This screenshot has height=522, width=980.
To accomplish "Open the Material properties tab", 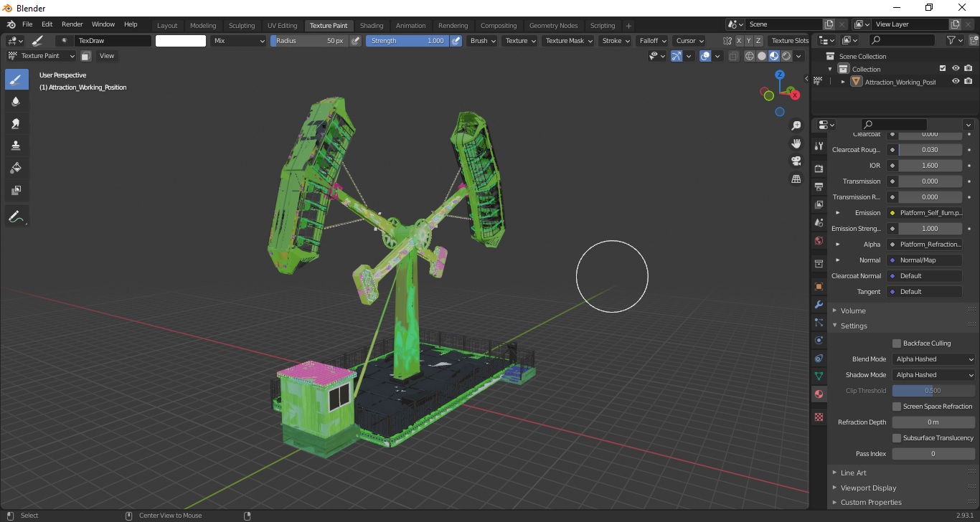I will click(x=819, y=394).
